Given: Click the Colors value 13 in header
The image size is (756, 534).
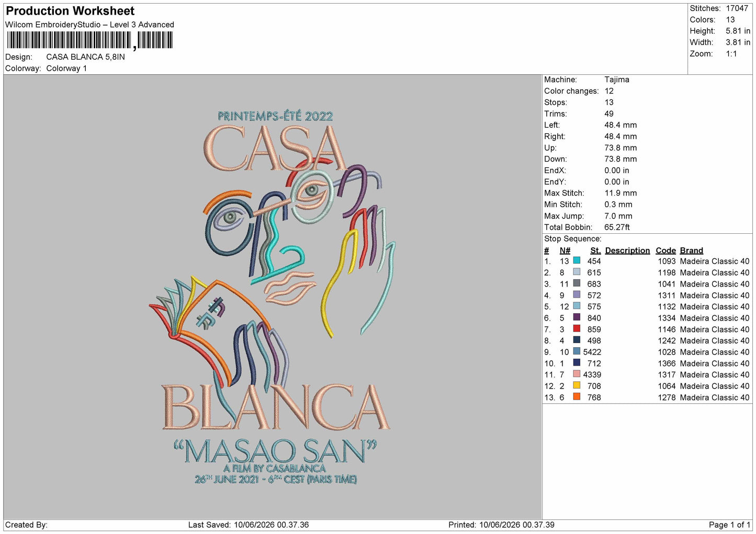Looking at the screenshot, I should pyautogui.click(x=730, y=20).
